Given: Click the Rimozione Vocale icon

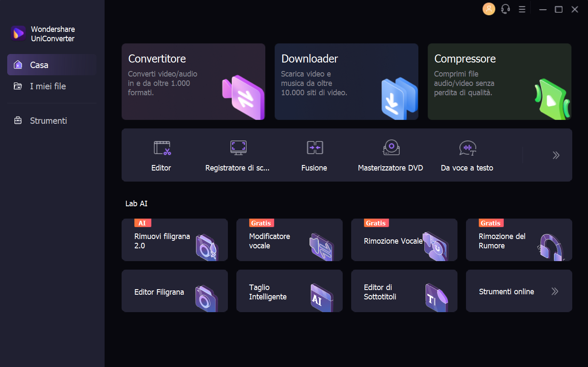Looking at the screenshot, I should [437, 246].
